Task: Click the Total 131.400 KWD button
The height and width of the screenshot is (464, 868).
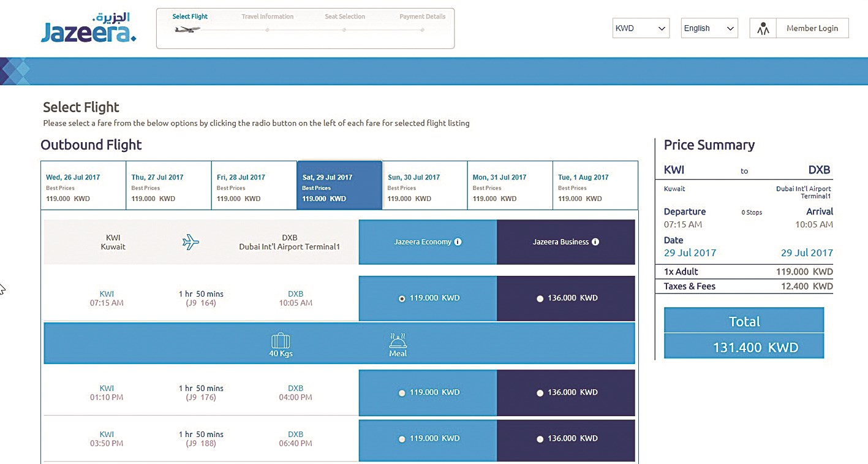Action: (x=744, y=333)
